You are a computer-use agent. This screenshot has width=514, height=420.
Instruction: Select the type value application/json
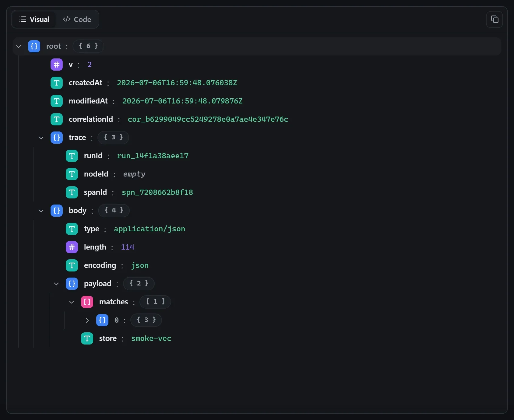click(150, 229)
